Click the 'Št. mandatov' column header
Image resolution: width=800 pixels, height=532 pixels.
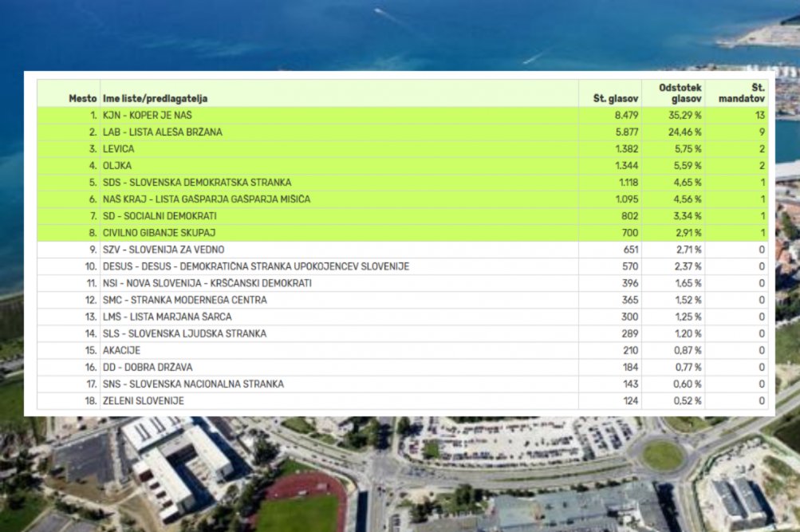click(x=741, y=93)
